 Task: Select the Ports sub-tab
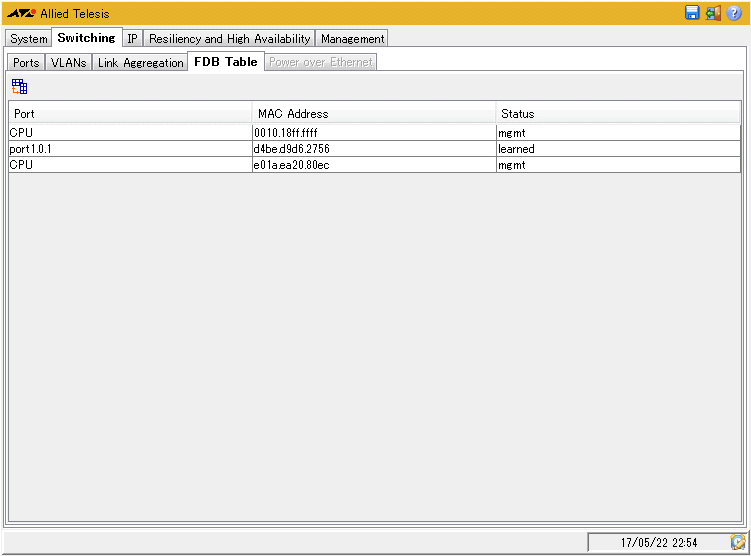(x=26, y=63)
